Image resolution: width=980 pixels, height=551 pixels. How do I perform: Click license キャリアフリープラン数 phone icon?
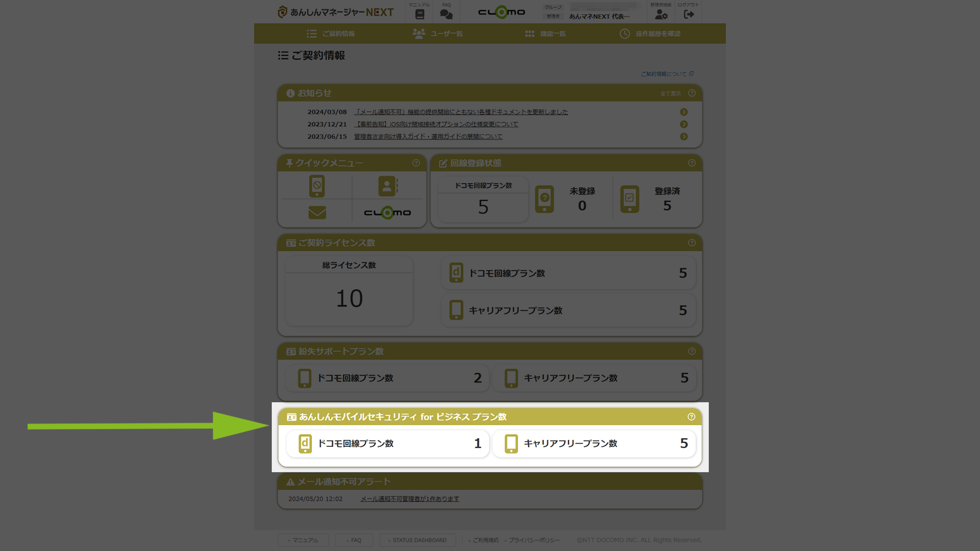456,310
